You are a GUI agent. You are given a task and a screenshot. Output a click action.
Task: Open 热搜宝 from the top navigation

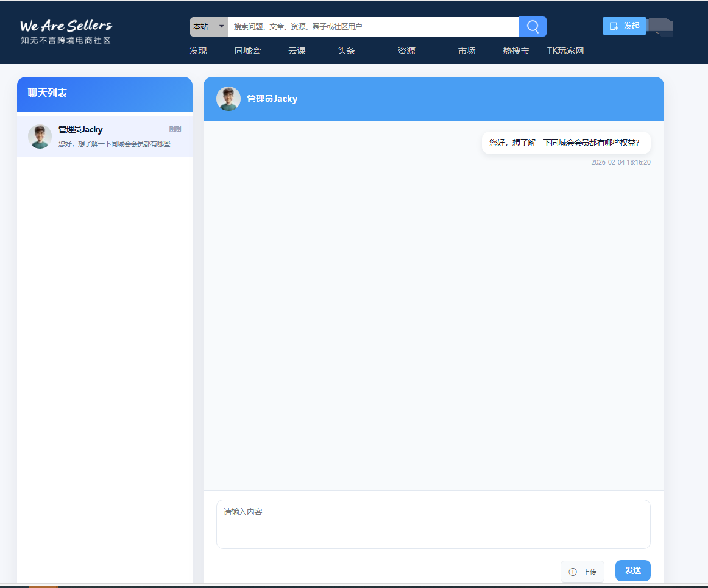click(515, 51)
